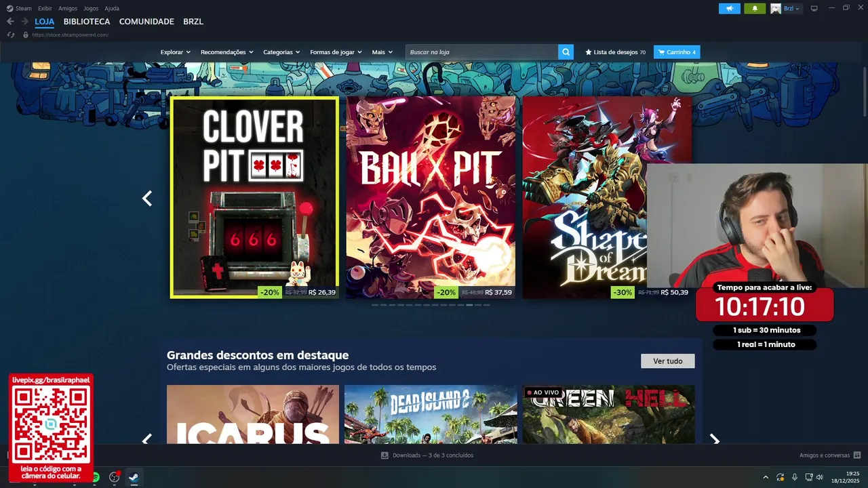Image resolution: width=868 pixels, height=488 pixels.
Task: Open the Green Hell live card
Action: (x=608, y=414)
